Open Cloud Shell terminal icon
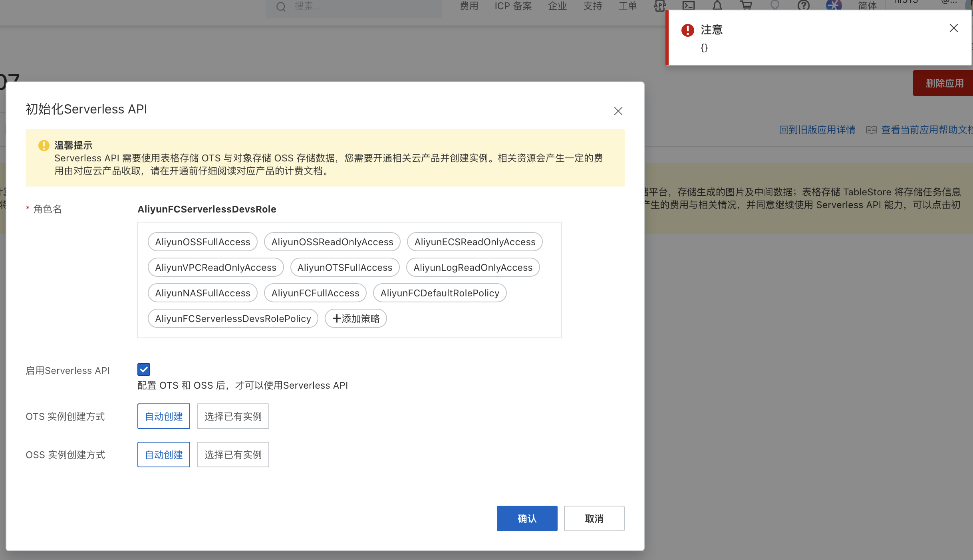The height and width of the screenshot is (560, 973). tap(688, 6)
